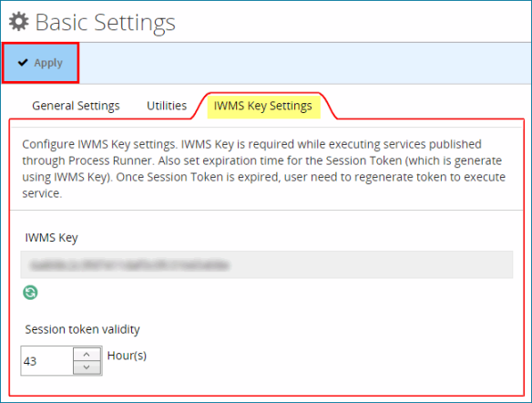
Task: Select the IWMS Key Settings tab
Action: point(263,106)
